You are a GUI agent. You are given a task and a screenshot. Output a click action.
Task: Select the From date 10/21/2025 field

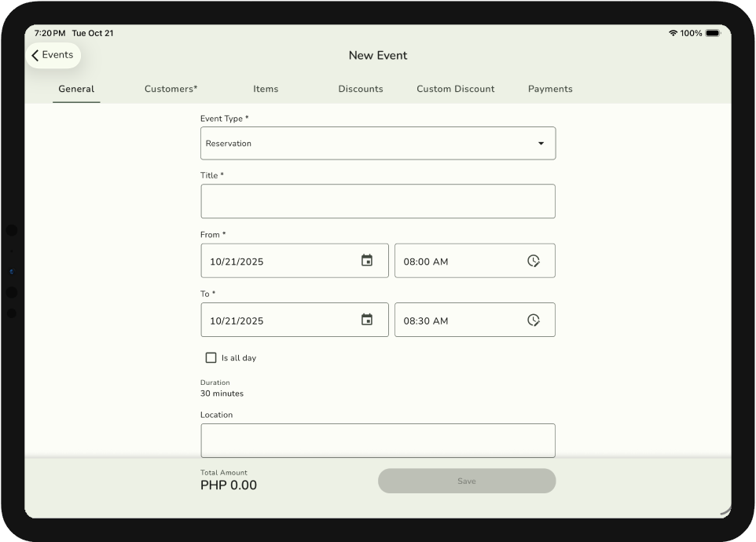(279, 261)
